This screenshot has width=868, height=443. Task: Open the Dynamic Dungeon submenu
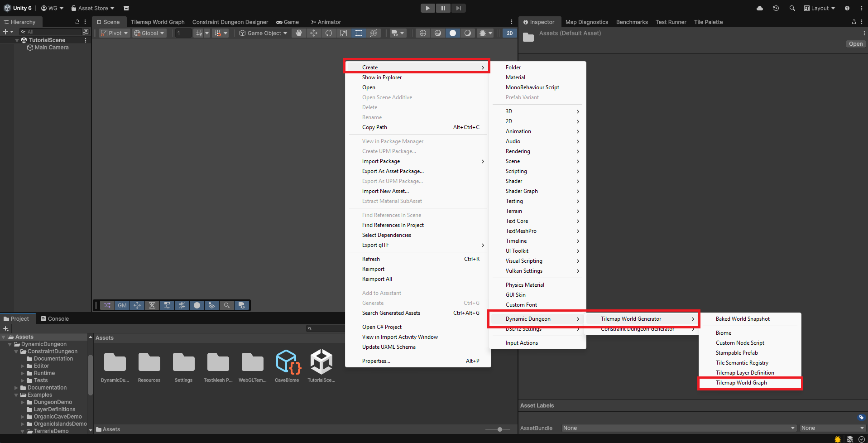pyautogui.click(x=537, y=319)
